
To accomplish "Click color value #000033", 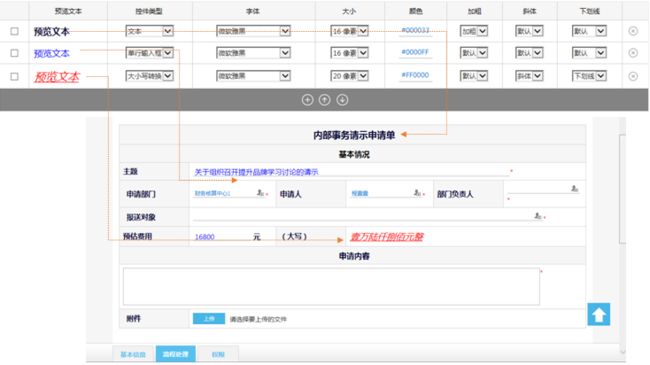I will pyautogui.click(x=415, y=30).
